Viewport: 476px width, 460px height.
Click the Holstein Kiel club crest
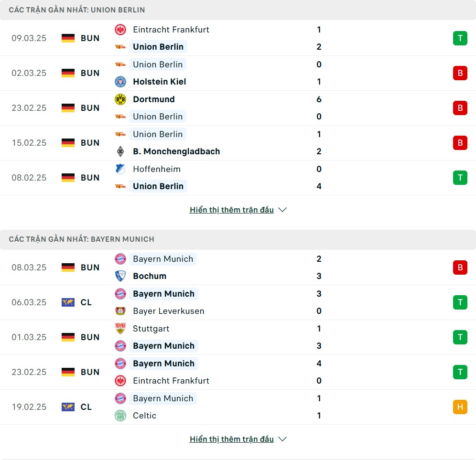pyautogui.click(x=120, y=82)
